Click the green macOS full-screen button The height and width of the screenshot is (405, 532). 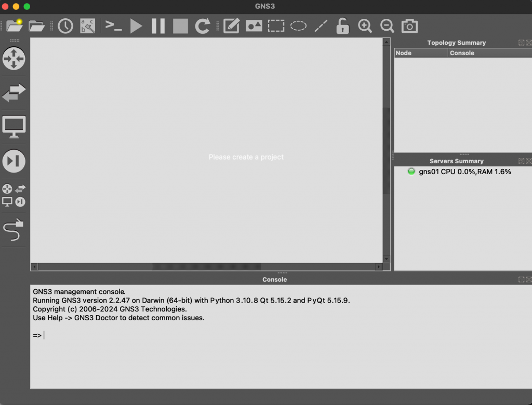tap(27, 6)
